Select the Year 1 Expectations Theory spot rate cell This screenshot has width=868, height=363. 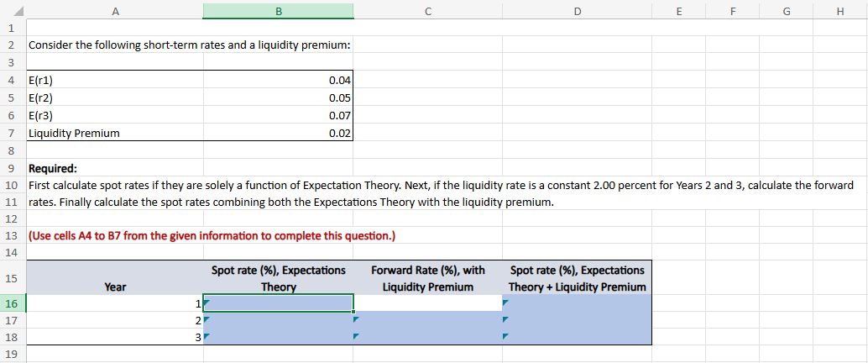278,303
